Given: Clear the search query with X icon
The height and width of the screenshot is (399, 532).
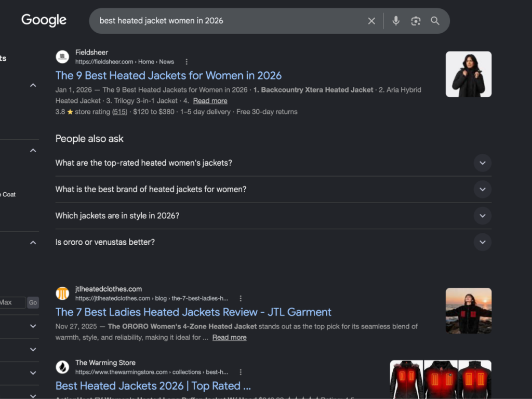Looking at the screenshot, I should point(371,21).
